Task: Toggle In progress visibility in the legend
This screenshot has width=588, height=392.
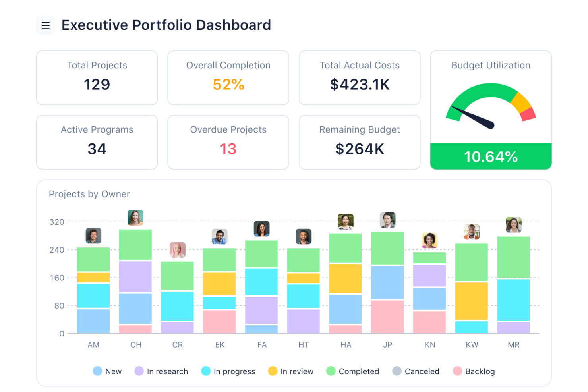Action: 228,371
